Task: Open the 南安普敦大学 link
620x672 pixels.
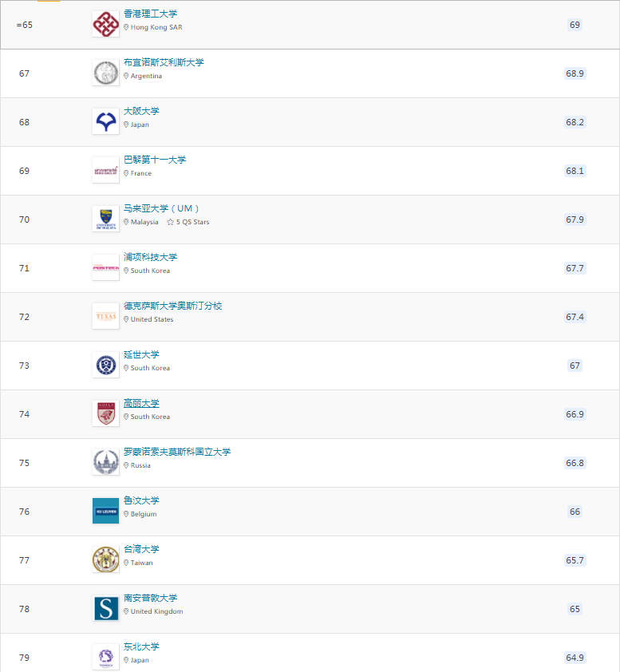Action: point(150,598)
